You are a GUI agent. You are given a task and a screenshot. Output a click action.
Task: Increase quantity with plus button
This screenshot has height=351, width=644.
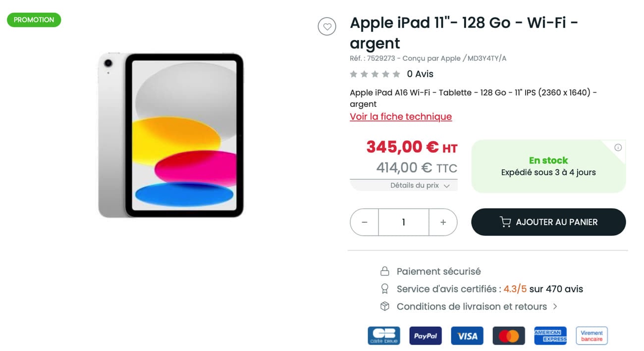click(x=443, y=222)
